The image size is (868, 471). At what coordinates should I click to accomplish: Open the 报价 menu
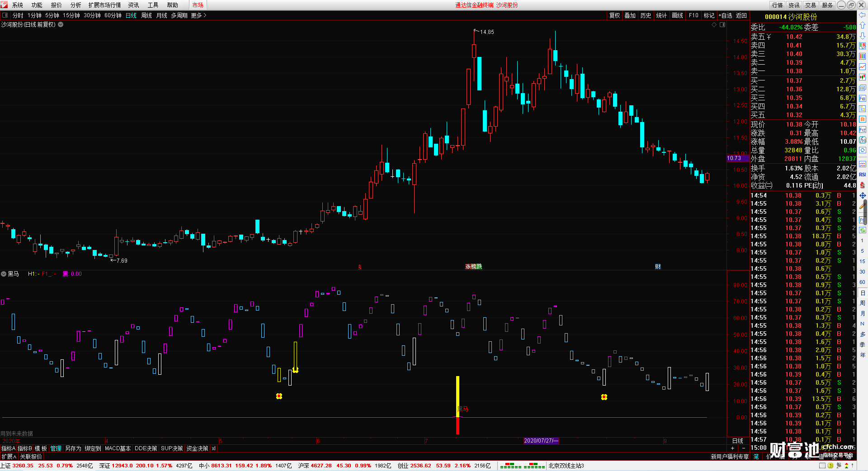click(x=57, y=5)
